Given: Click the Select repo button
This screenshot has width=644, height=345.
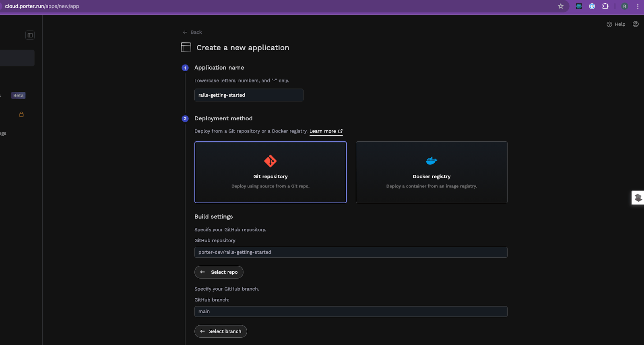Looking at the screenshot, I should click(x=219, y=272).
